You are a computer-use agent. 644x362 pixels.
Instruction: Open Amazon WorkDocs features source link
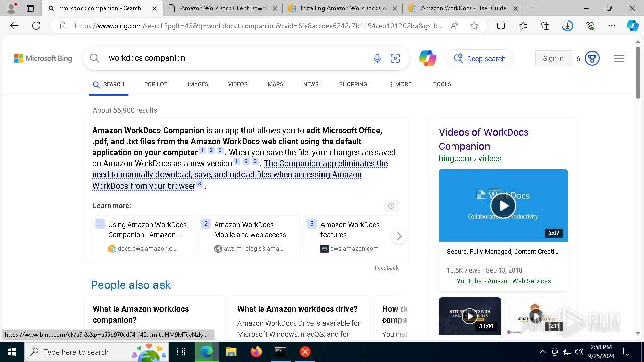pyautogui.click(x=352, y=236)
